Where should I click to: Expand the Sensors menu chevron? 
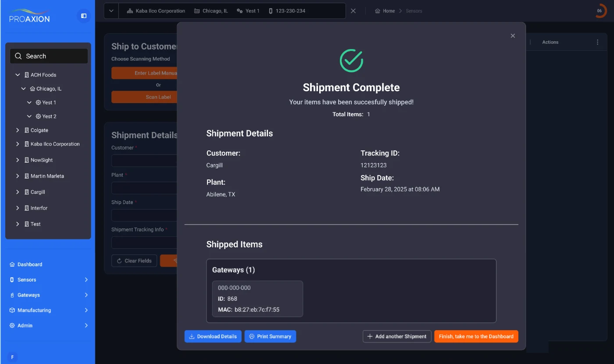(x=86, y=280)
